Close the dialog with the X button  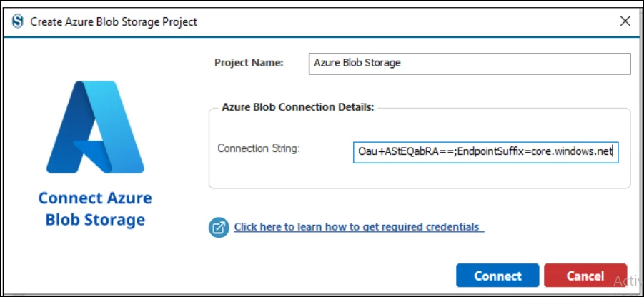pyautogui.click(x=625, y=21)
